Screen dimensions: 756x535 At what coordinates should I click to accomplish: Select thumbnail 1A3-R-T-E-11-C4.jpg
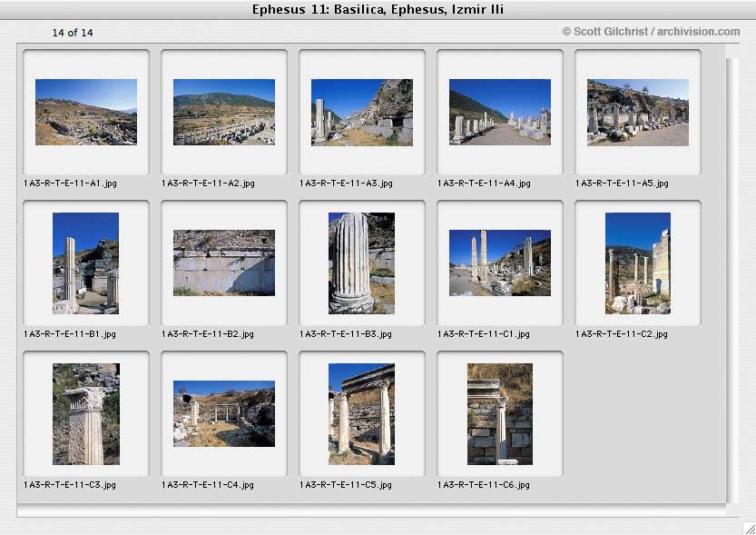[223, 413]
